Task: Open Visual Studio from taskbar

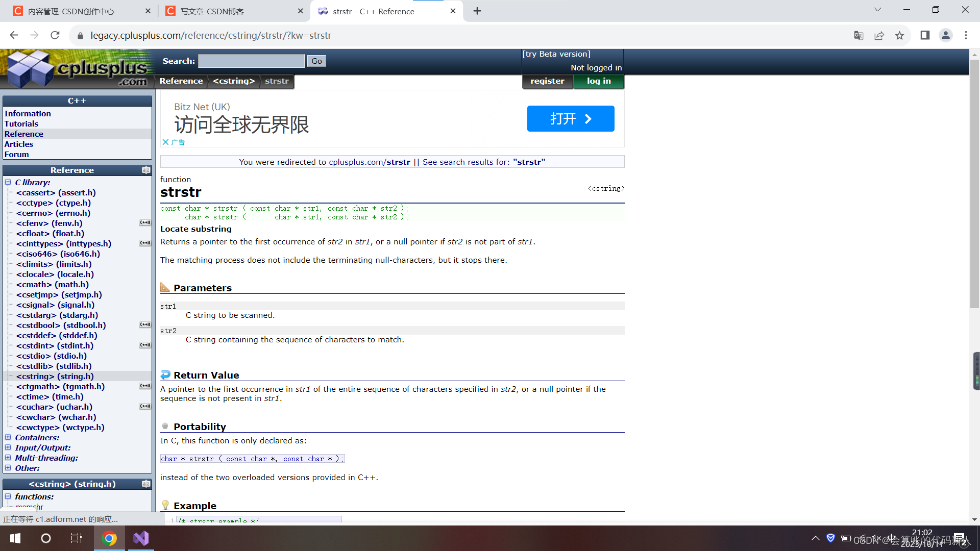Action: (x=141, y=538)
